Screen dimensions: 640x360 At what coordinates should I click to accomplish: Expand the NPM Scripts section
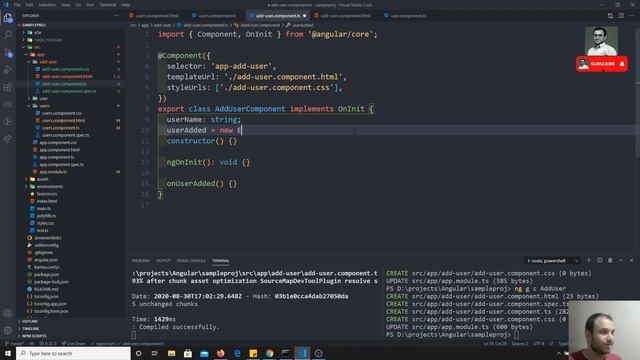[34, 336]
